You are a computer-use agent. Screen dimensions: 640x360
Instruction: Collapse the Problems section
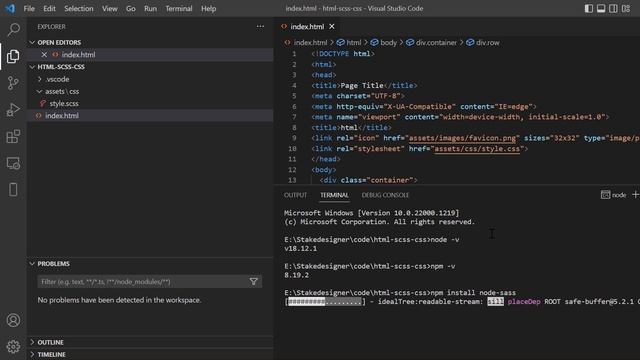click(32, 264)
